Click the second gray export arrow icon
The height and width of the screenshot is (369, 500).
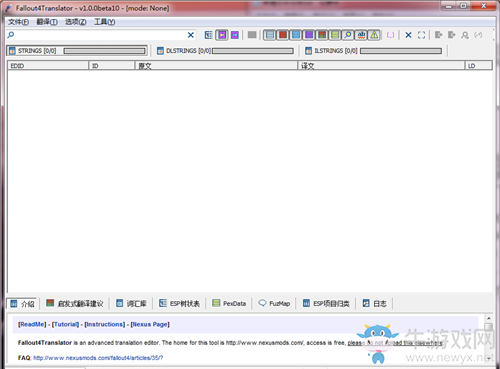click(452, 35)
